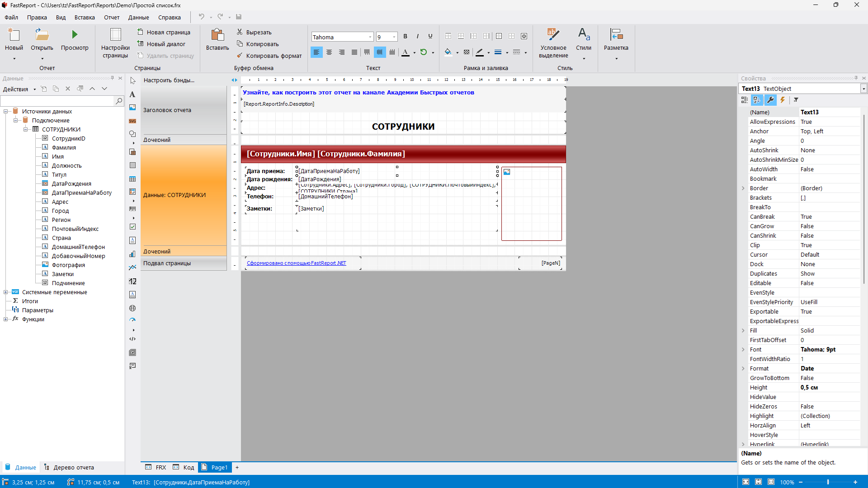Expand the Border property group
The width and height of the screenshot is (868, 488).
(x=743, y=188)
